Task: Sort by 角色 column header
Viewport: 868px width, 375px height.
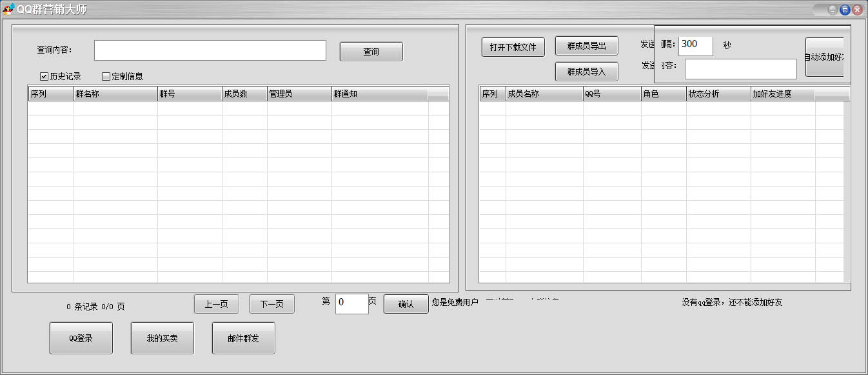Action: point(664,94)
